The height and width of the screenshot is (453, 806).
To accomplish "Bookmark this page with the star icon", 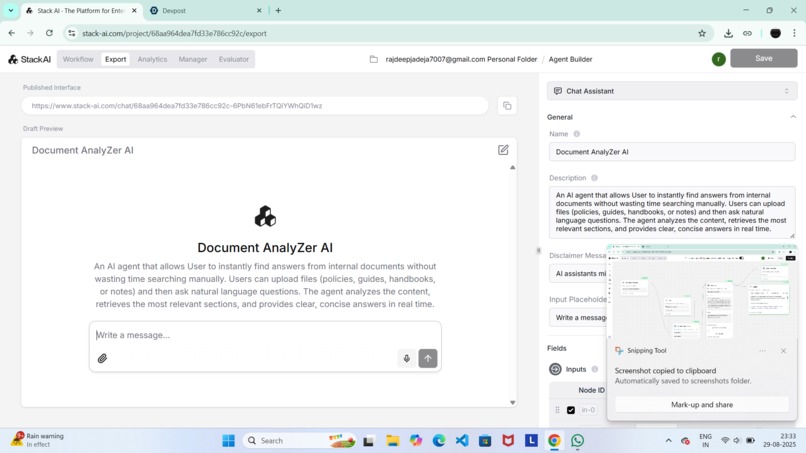I will click(x=702, y=33).
